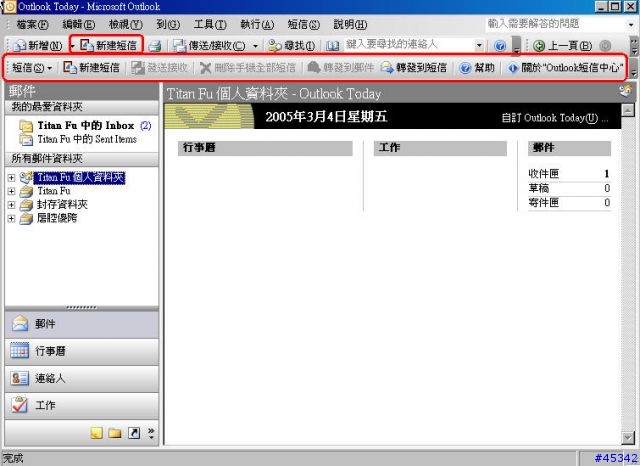Screen dimensions: 640x466
Task: Open the 短信 menu in menu bar
Action: (x=304, y=24)
